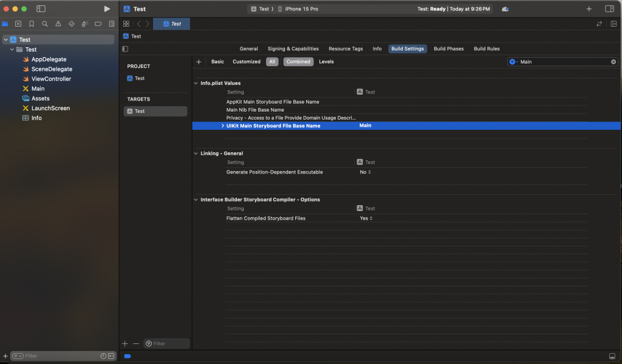The image size is (622, 364).
Task: Open the Find navigator magnifier icon
Action: 45,24
